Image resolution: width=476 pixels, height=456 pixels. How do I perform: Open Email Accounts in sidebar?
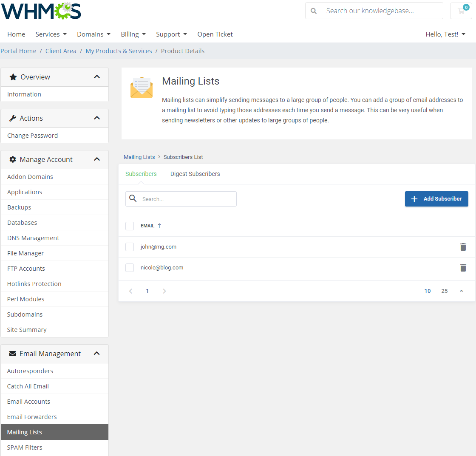(x=55, y=401)
